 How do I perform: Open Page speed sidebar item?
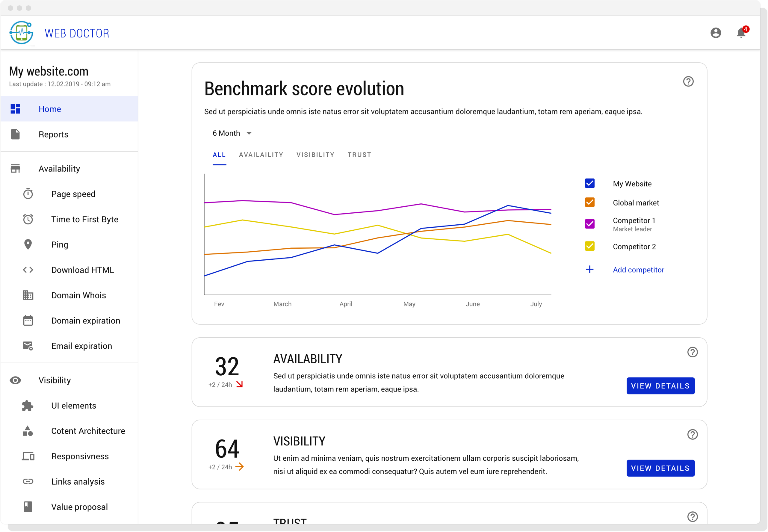click(69, 194)
